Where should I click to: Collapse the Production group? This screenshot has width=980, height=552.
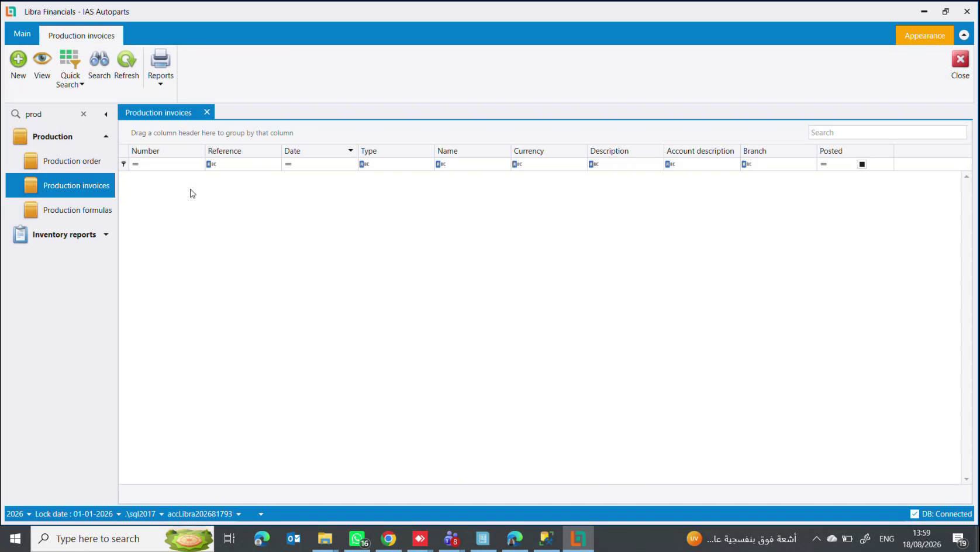pyautogui.click(x=106, y=136)
